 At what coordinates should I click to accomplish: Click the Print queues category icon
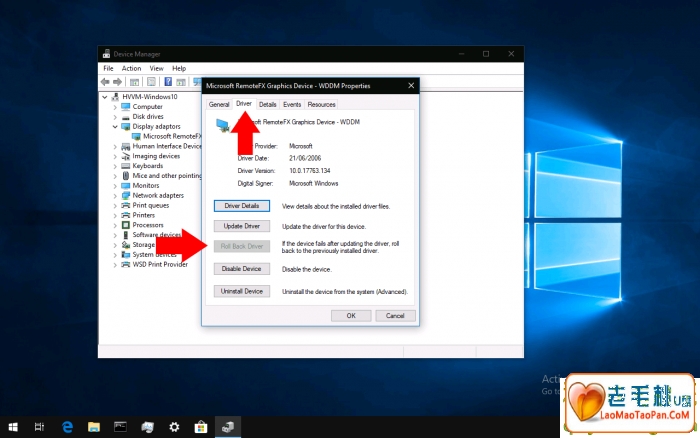click(x=125, y=205)
